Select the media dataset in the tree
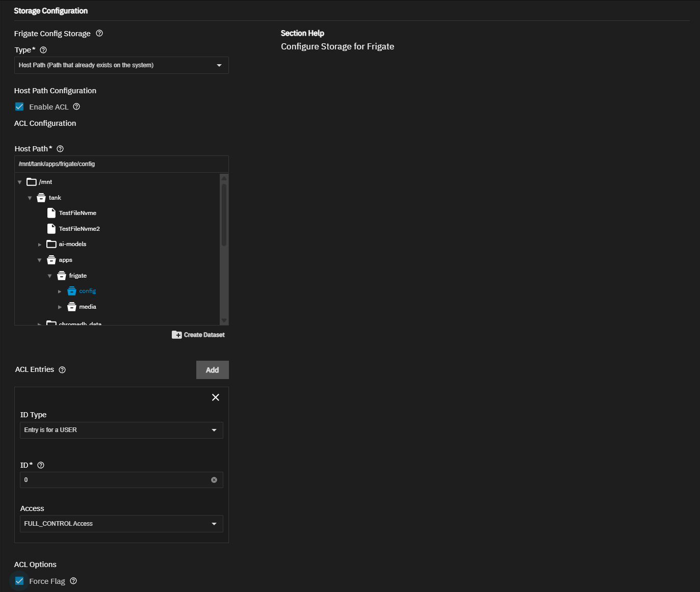Image resolution: width=700 pixels, height=592 pixels. (87, 307)
